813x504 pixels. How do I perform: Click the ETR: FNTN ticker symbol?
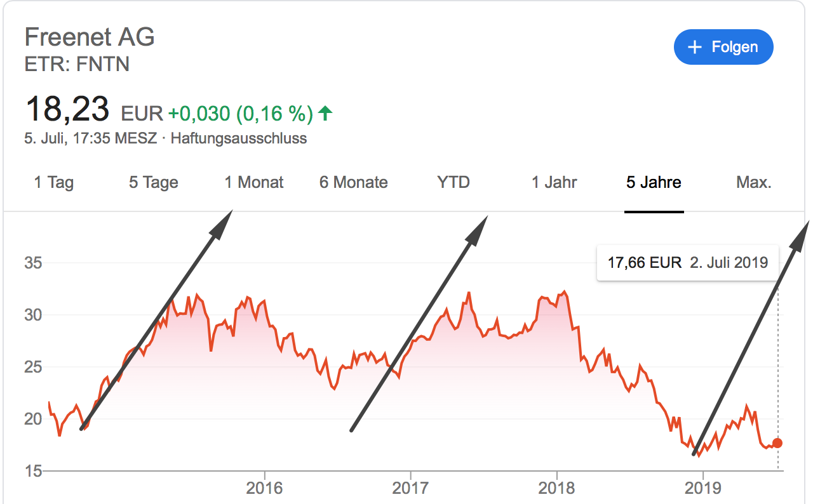pyautogui.click(x=77, y=64)
